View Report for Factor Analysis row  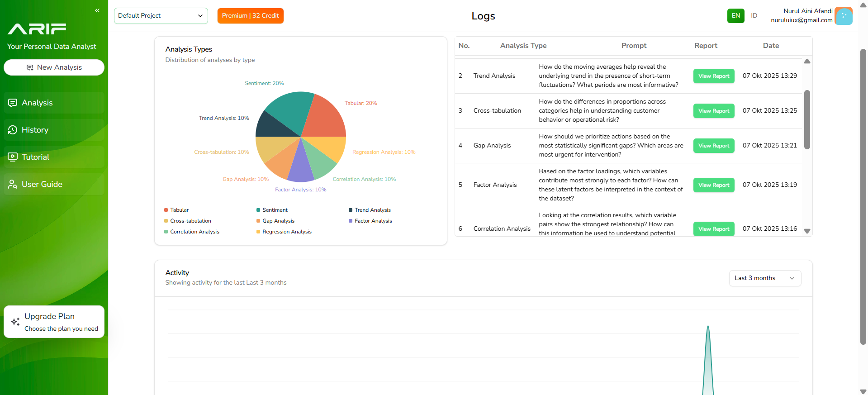click(x=714, y=185)
